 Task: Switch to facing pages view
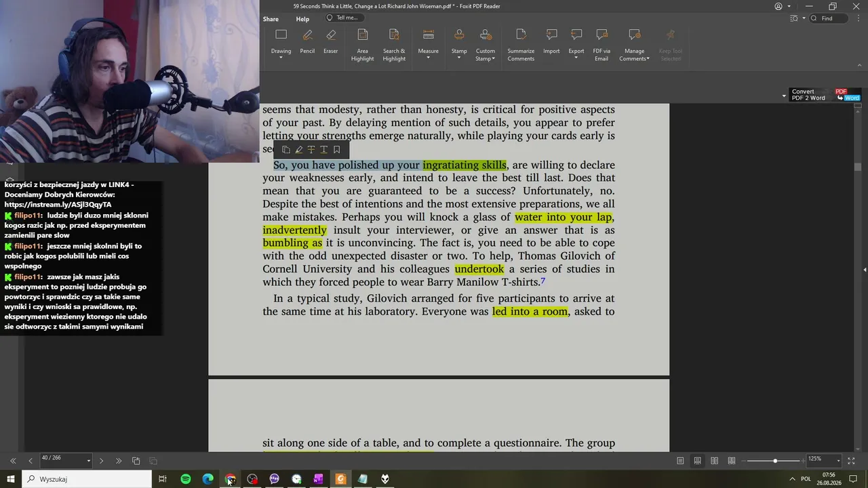[x=714, y=461]
